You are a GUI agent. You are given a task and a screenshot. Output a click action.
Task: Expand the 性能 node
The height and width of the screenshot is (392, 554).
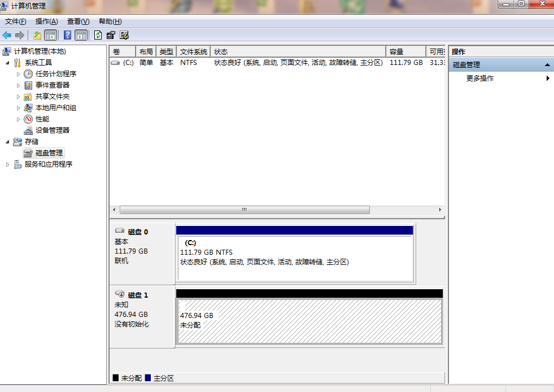(x=19, y=120)
